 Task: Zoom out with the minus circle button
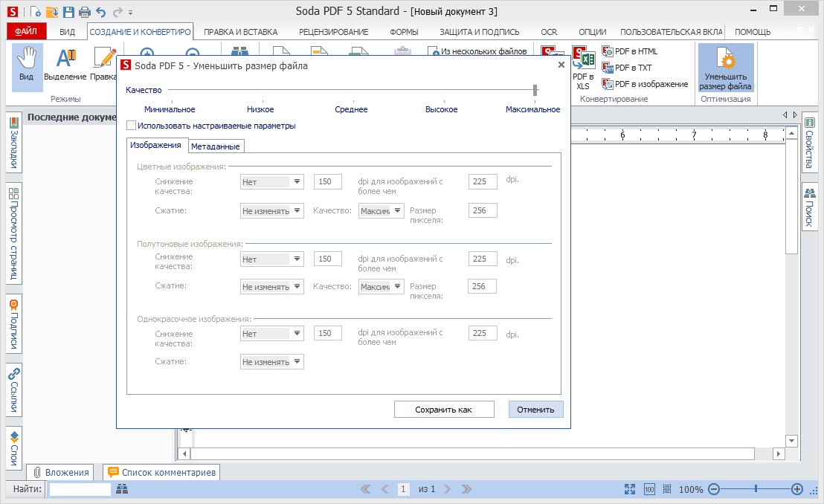coord(714,489)
